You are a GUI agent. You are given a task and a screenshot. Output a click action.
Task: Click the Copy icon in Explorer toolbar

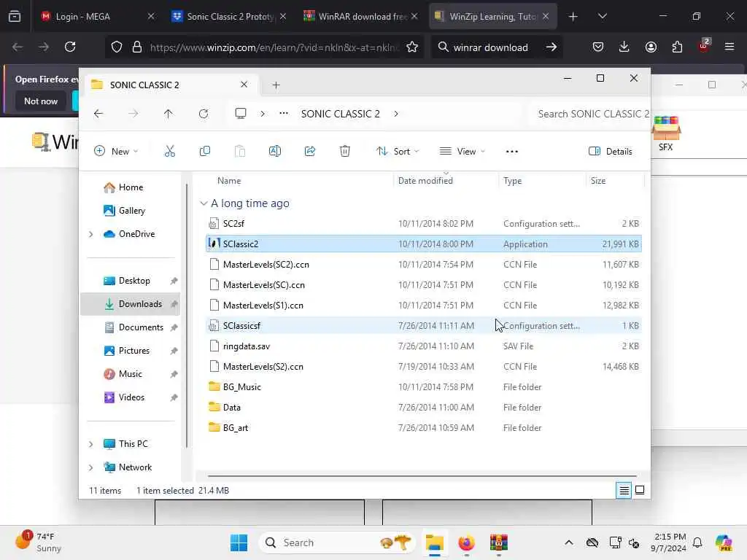tap(205, 152)
